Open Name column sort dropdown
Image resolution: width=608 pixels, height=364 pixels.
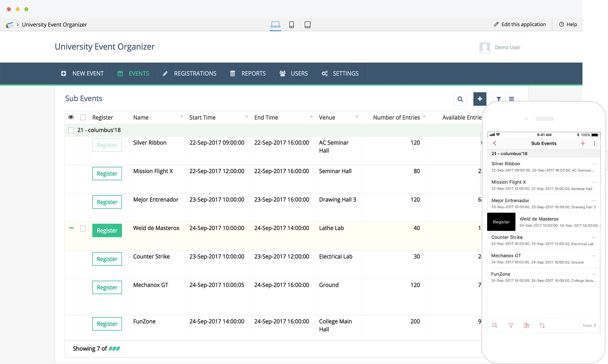[x=182, y=117]
